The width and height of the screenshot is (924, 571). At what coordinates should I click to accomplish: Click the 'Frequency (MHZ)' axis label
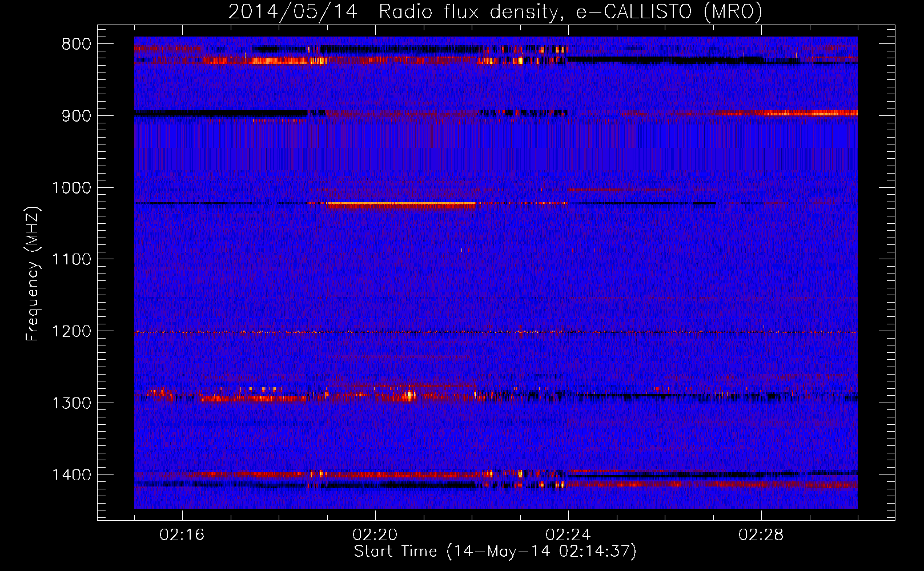click(33, 274)
